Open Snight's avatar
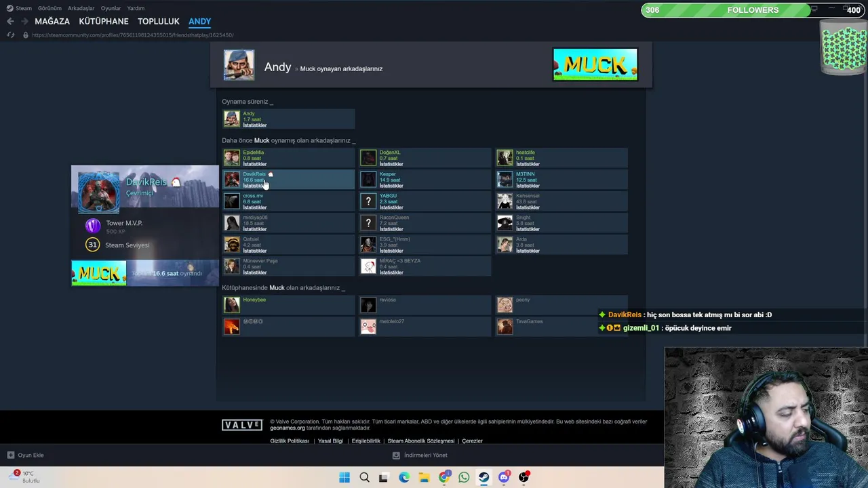Image resolution: width=868 pixels, height=488 pixels. tap(505, 223)
